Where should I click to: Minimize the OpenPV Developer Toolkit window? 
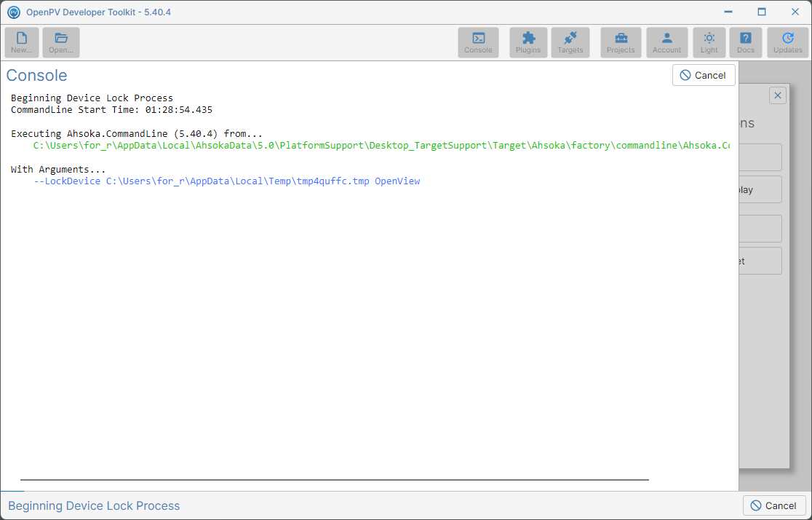pos(728,12)
